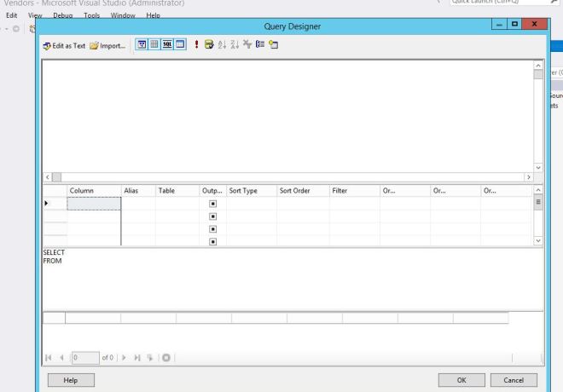This screenshot has width=563, height=392.
Task: Click the first row Sort Type cell
Action: pos(250,204)
